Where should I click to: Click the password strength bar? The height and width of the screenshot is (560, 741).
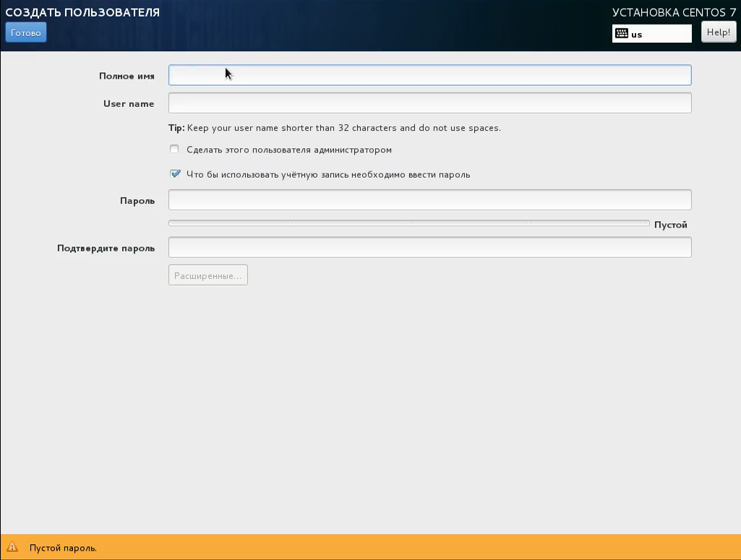tap(408, 223)
